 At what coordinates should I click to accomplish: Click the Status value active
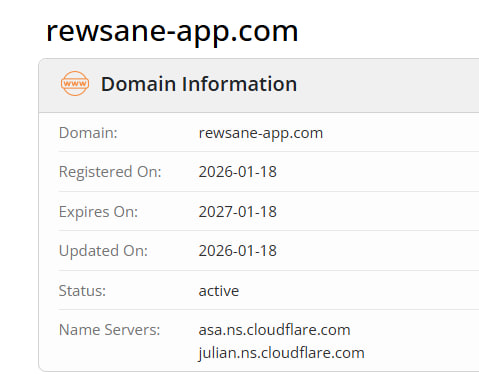[x=219, y=291]
